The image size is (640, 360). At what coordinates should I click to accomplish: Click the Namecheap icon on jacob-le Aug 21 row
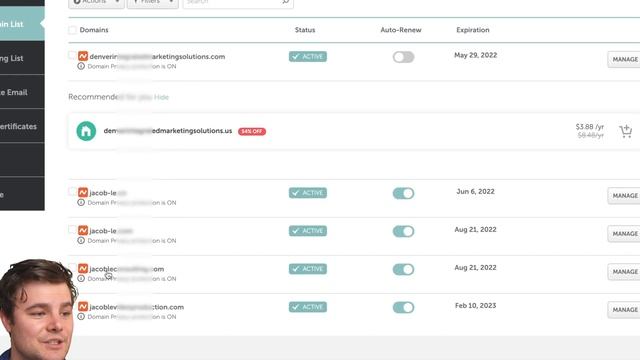click(83, 230)
